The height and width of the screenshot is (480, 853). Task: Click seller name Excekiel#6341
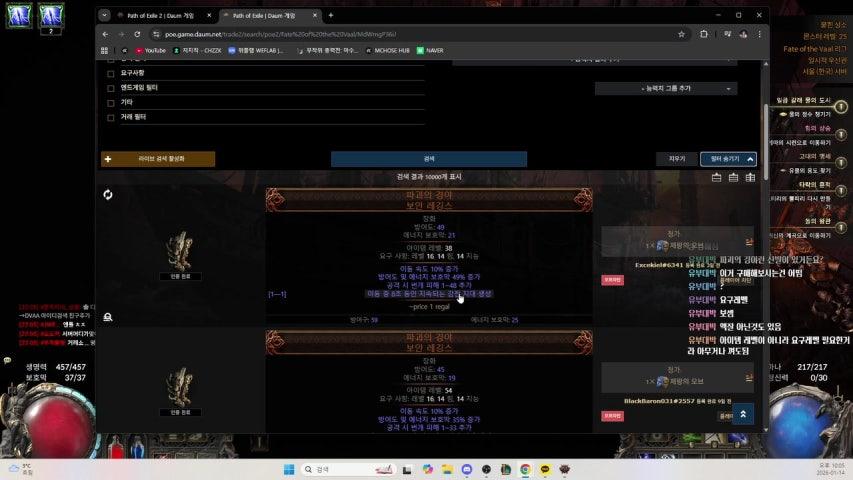(658, 265)
